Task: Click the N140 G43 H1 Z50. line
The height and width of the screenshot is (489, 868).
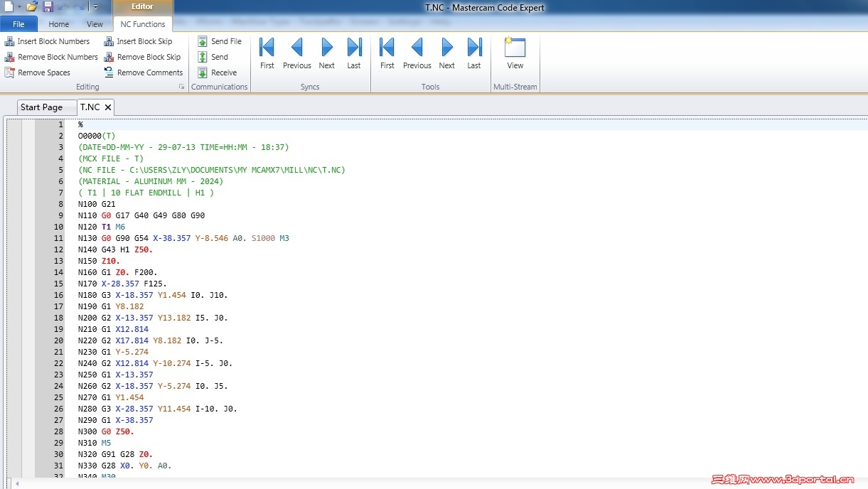Action: click(115, 249)
